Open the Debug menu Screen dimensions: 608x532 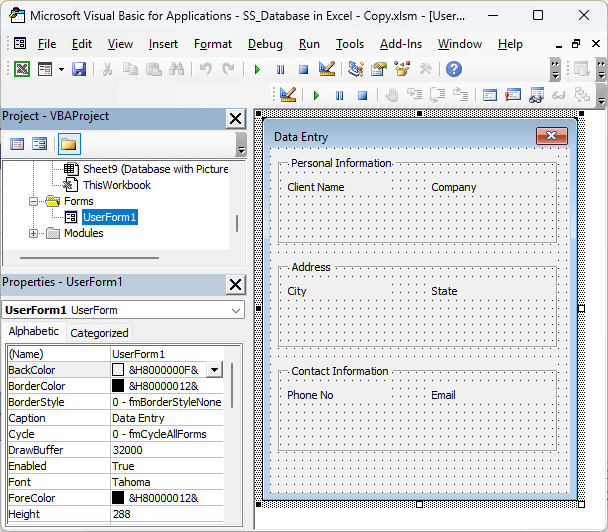coord(265,44)
